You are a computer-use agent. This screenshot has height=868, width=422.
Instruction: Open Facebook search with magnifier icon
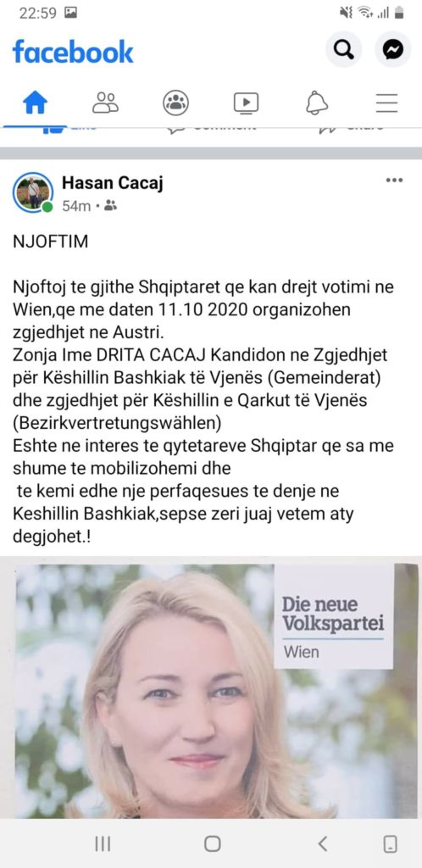[343, 50]
